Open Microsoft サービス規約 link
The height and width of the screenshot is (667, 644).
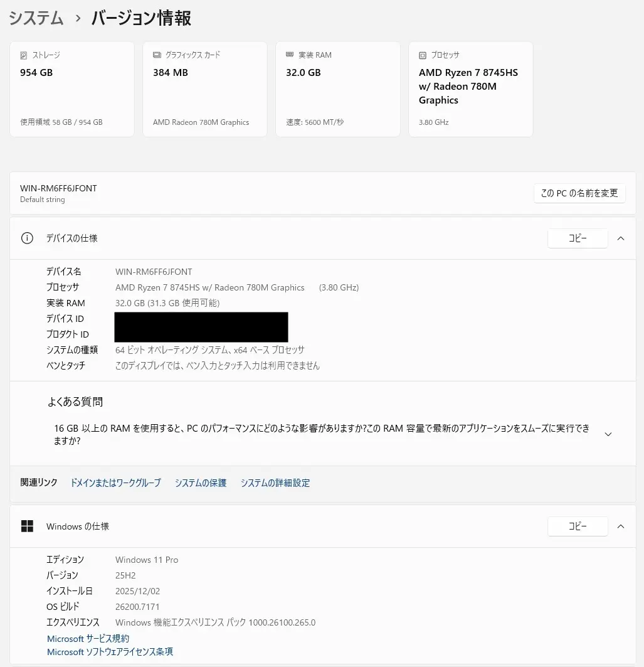(87, 638)
